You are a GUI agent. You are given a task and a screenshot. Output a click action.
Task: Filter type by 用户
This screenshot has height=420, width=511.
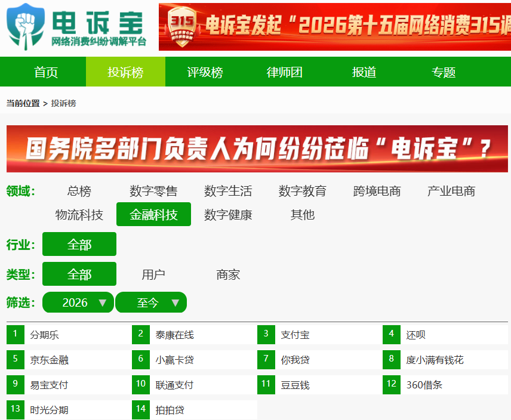pos(153,274)
